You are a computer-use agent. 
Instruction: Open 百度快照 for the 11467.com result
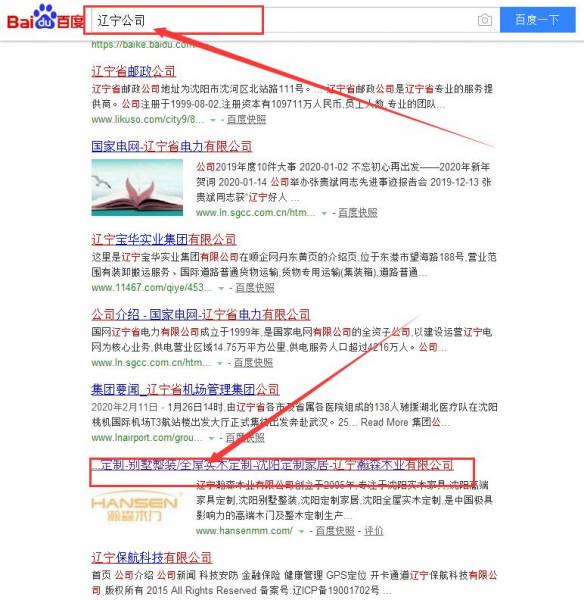[255, 288]
